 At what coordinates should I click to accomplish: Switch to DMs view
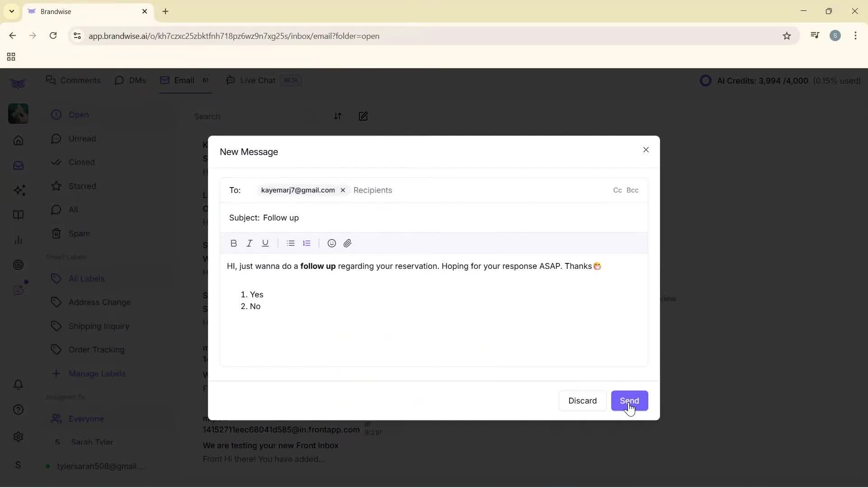tap(130, 80)
